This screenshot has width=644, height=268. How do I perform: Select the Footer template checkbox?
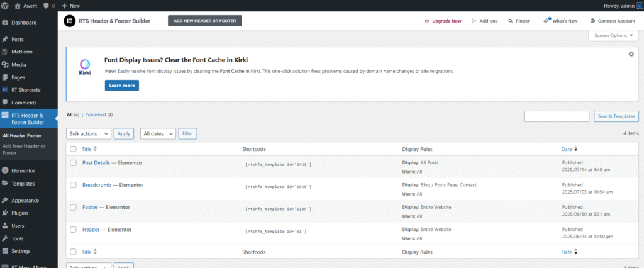[73, 207]
